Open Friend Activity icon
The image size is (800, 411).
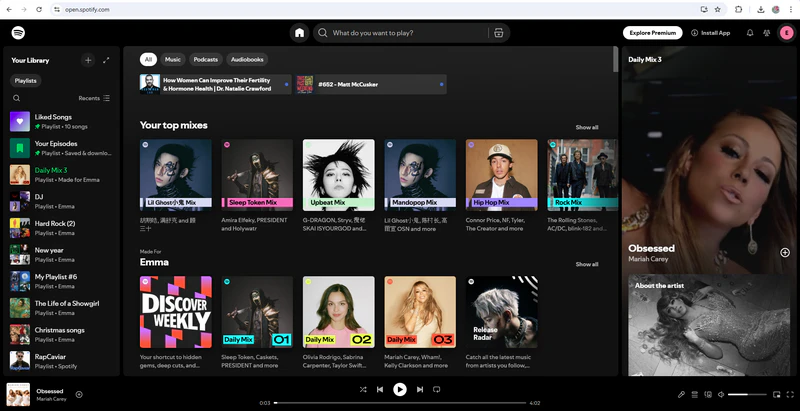point(766,33)
